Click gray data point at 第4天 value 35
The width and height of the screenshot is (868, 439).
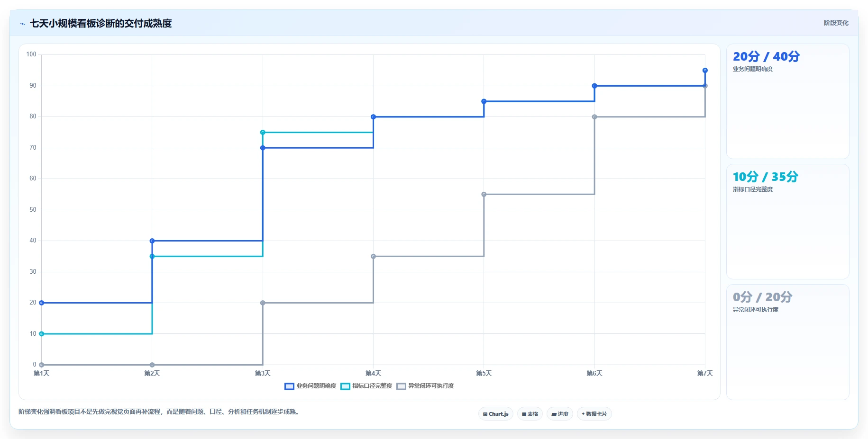tap(373, 256)
